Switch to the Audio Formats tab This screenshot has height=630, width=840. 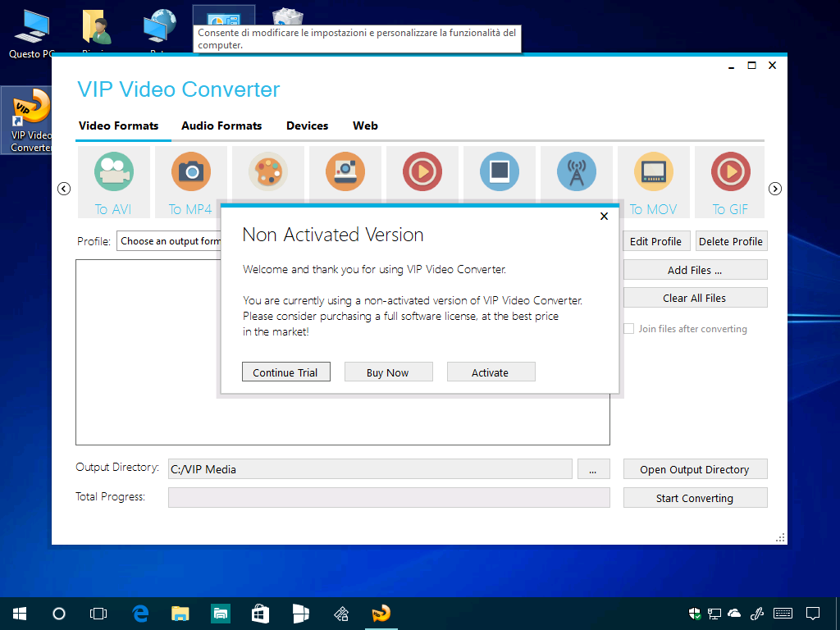[221, 126]
